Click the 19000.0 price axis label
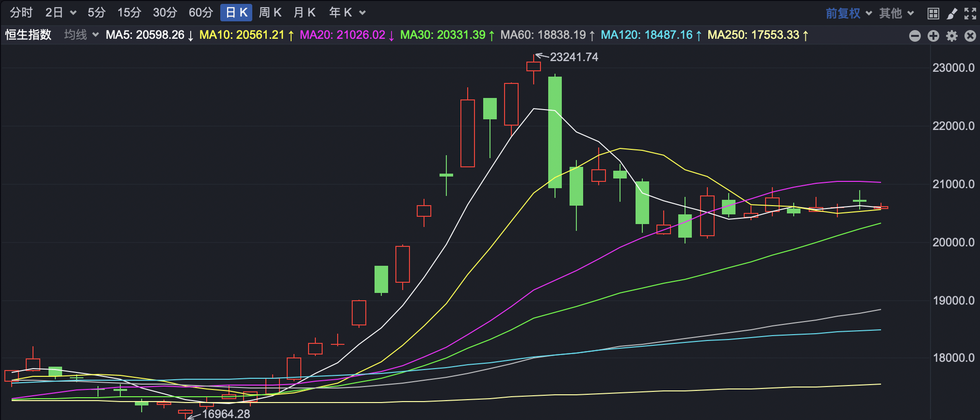Screen dimensions: 980x420 953,301
